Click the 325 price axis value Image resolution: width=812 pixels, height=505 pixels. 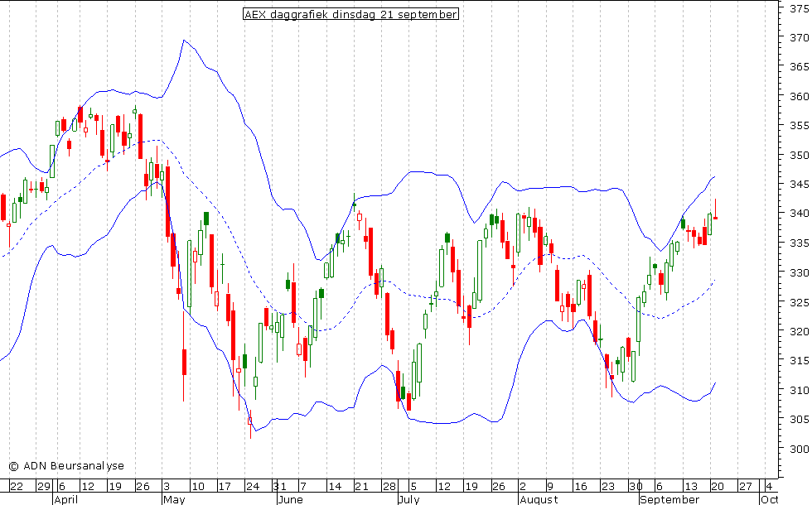pos(799,301)
